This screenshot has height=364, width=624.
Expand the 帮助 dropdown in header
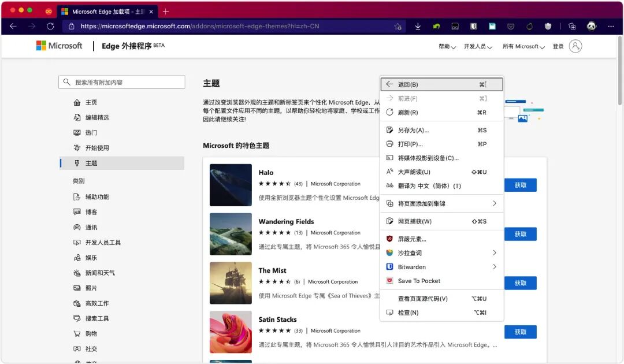coord(447,47)
